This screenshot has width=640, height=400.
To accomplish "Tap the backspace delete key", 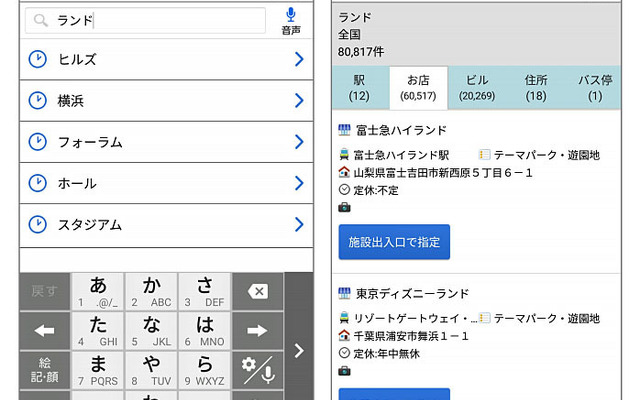I will (258, 291).
